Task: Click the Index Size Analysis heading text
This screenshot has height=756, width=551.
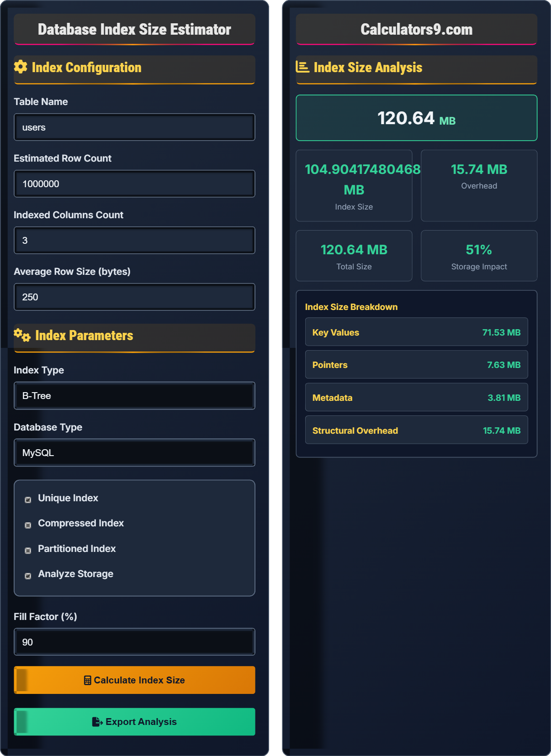Action: click(x=368, y=67)
